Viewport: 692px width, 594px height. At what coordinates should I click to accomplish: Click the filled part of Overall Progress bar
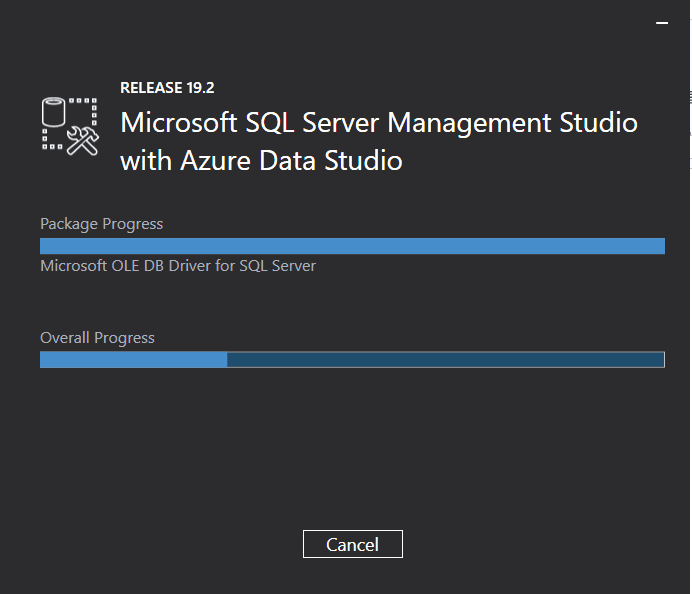[x=133, y=360]
